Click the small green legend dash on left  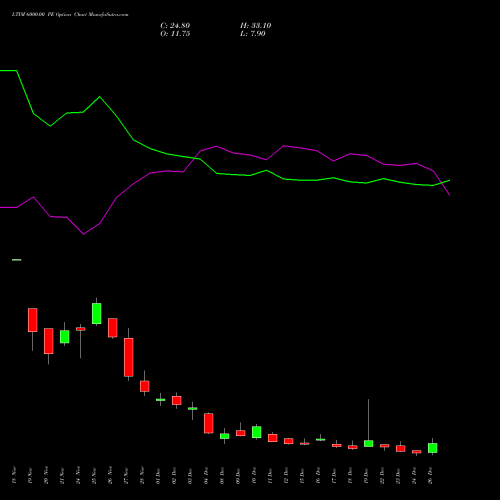pyautogui.click(x=17, y=260)
